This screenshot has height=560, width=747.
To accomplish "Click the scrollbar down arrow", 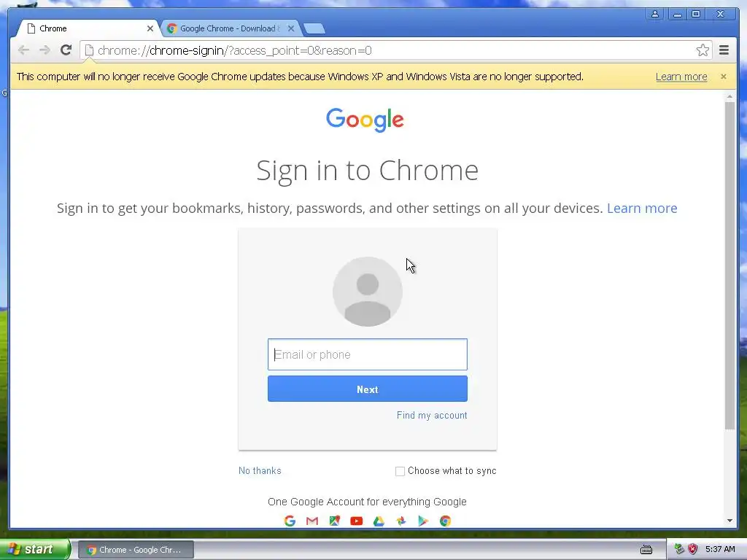I will click(x=729, y=521).
